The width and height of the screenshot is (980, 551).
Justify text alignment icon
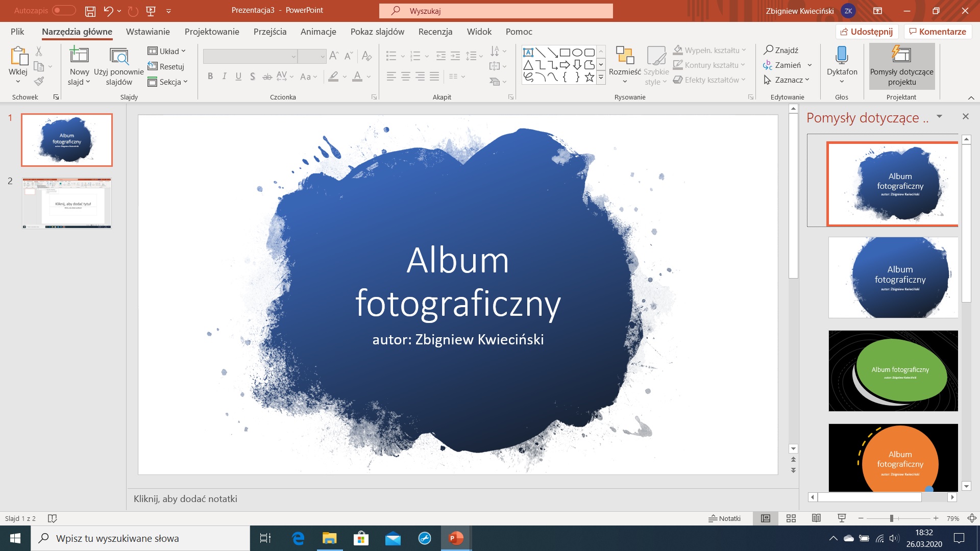click(434, 77)
